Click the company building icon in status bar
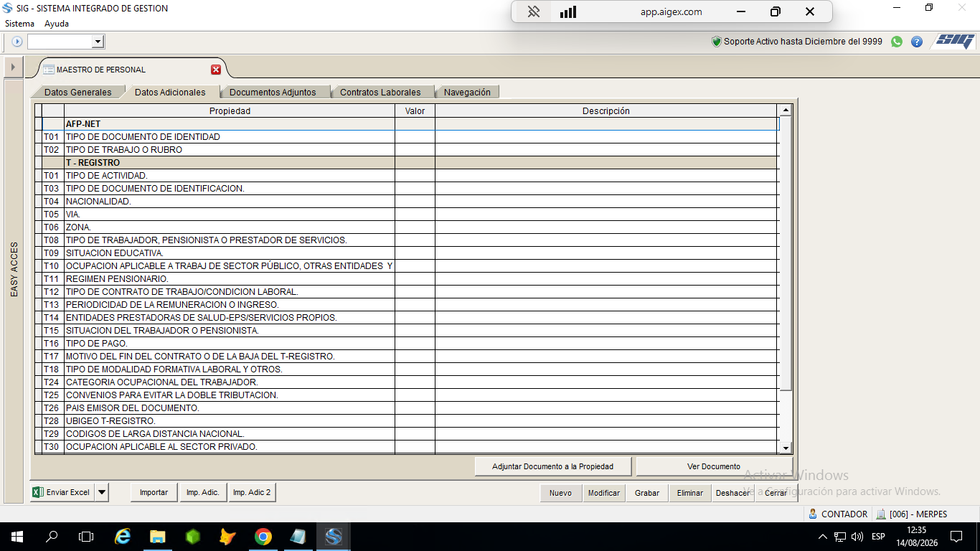Viewport: 980px width, 551px height. click(881, 514)
